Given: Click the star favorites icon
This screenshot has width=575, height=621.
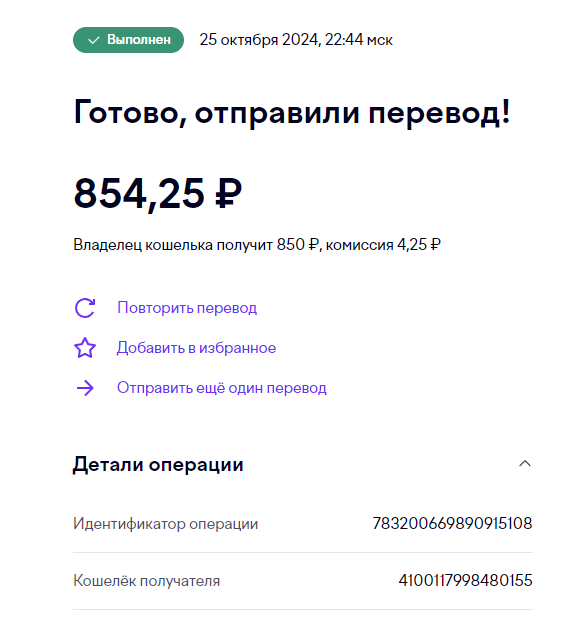Looking at the screenshot, I should 85,348.
